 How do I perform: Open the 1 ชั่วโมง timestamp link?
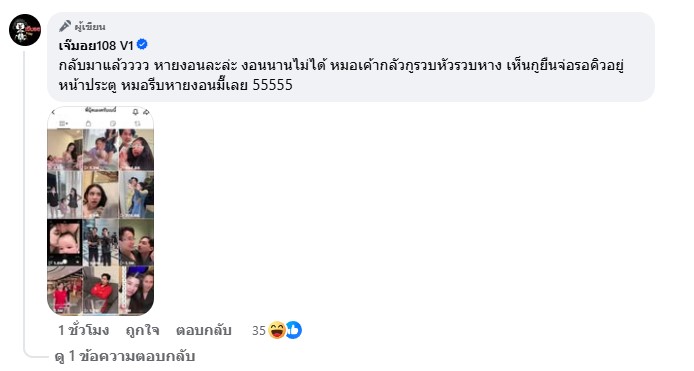point(84,330)
